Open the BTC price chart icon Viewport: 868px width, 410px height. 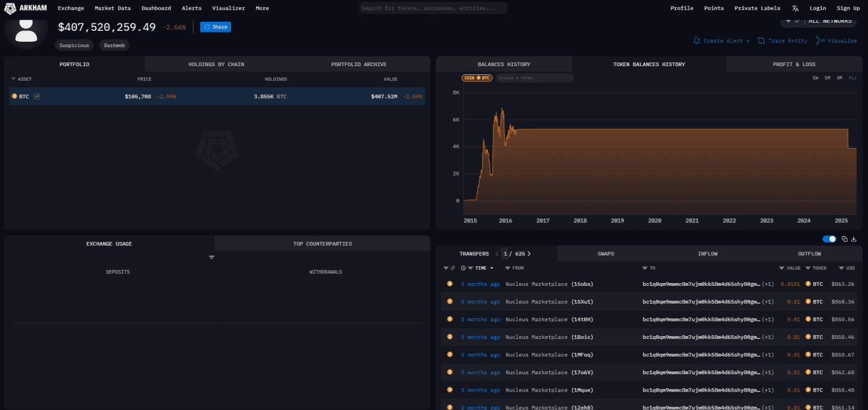point(37,97)
